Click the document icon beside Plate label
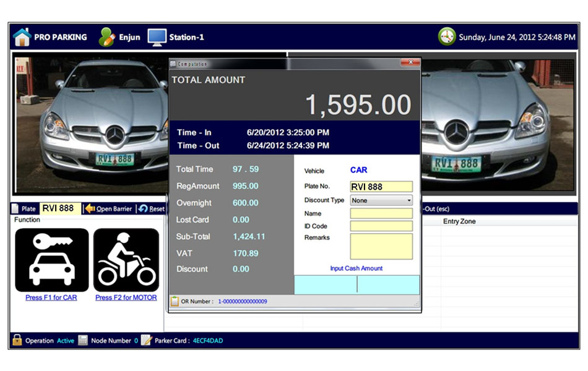Viewport: 588px width, 371px height. tap(15, 209)
